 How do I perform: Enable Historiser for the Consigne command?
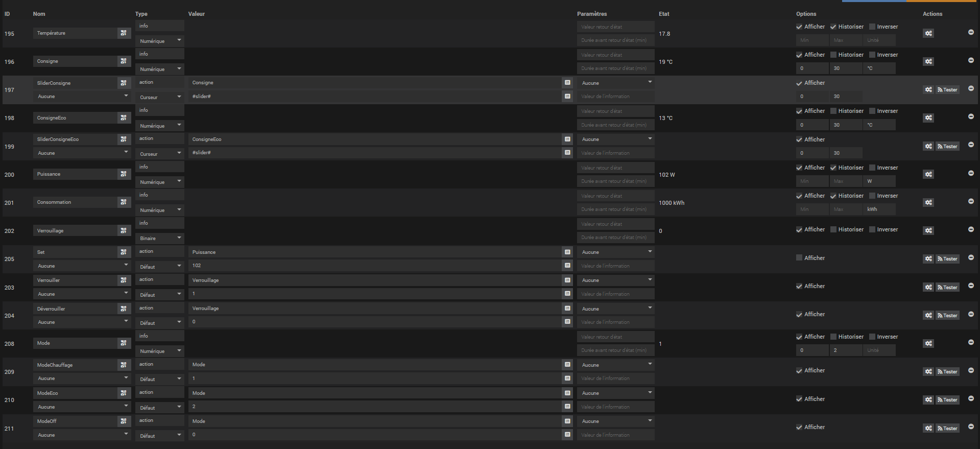pyautogui.click(x=833, y=55)
